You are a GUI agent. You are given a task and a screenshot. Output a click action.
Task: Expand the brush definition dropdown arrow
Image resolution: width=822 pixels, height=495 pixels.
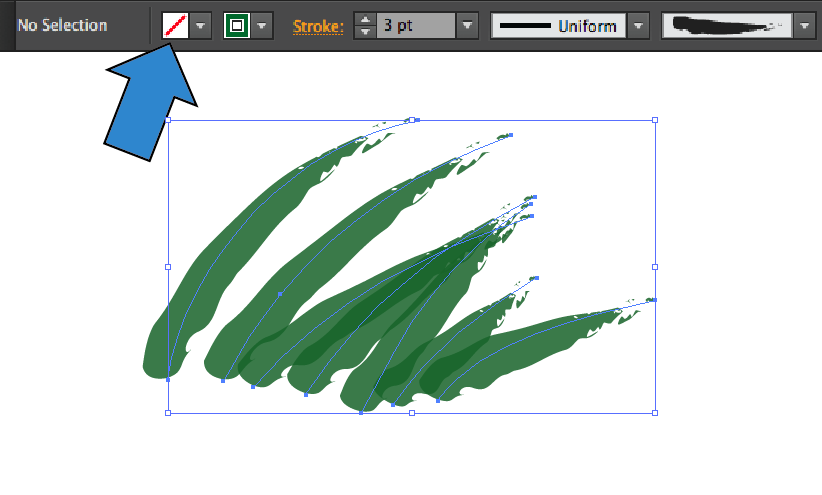coord(805,25)
